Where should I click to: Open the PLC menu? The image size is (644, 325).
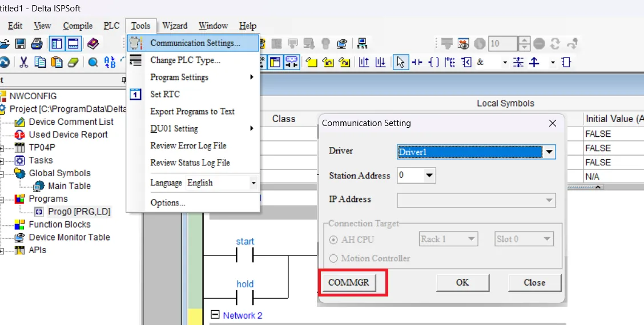(x=112, y=26)
